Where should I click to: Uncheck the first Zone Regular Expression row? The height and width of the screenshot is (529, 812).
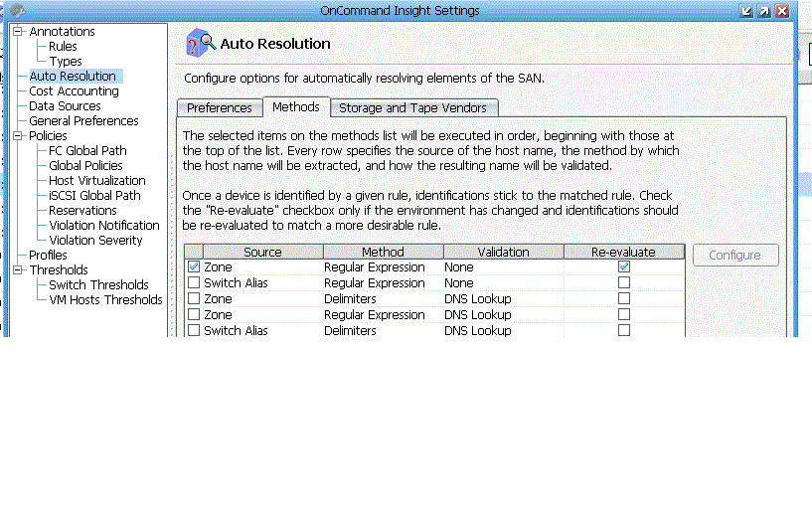194,266
